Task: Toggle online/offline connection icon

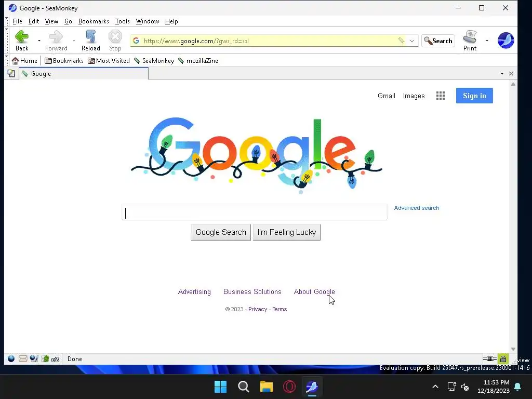Action: tap(489, 358)
